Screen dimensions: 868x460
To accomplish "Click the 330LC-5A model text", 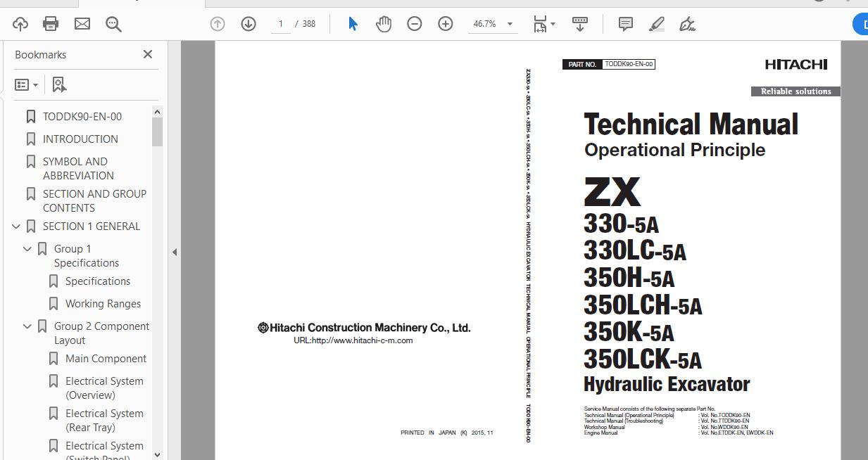I will tap(634, 250).
